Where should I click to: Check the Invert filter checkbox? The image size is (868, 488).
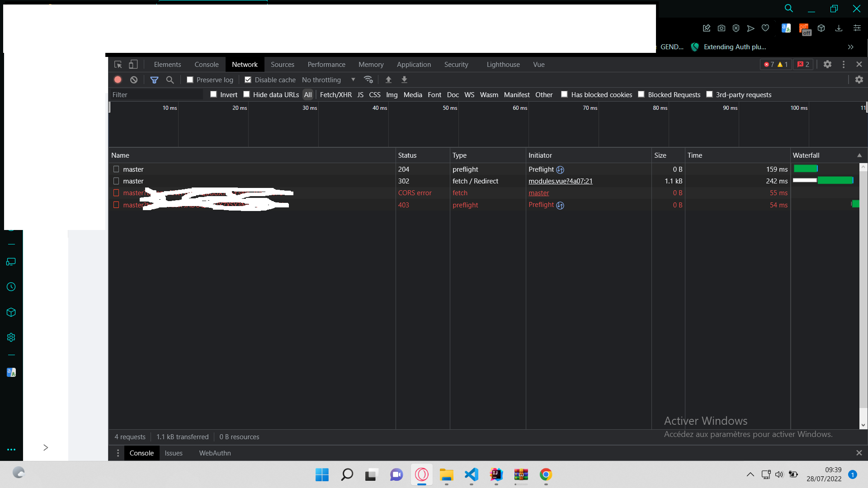213,94
